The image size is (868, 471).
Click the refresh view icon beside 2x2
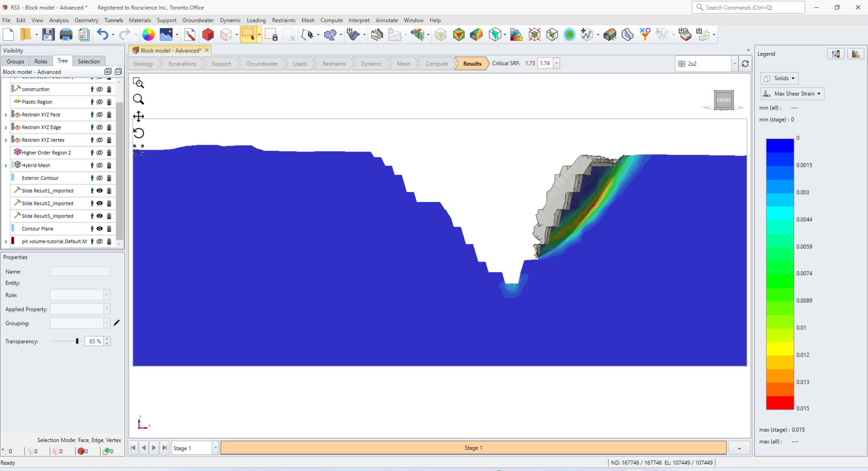(745, 64)
